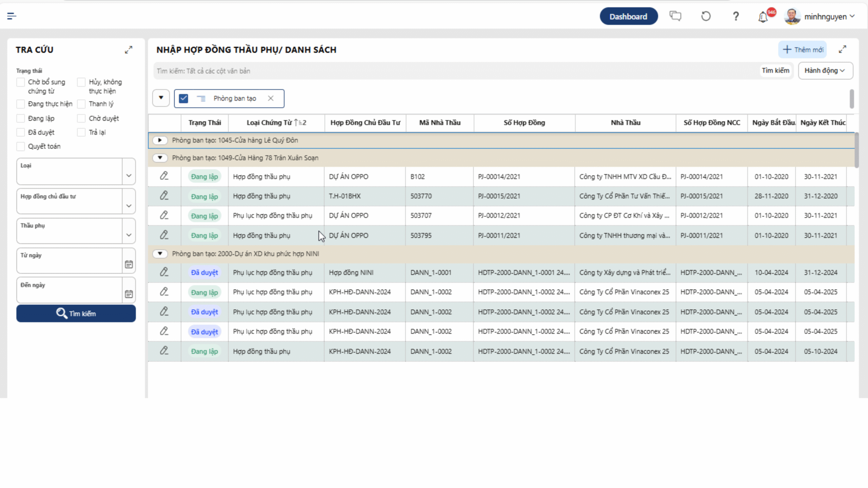Expand the TRA CỨU panel fullscreen
Screen dimensions: 868x488
click(x=129, y=50)
